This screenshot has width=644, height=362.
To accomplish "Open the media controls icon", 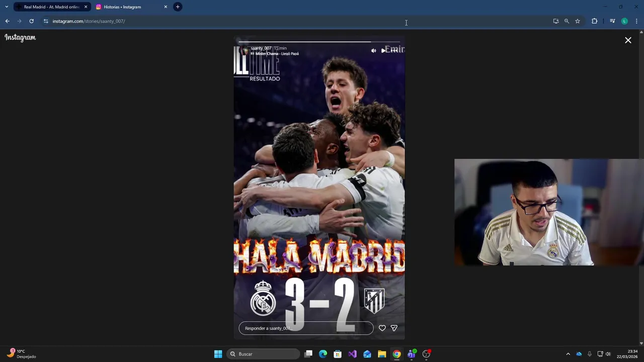I will [612, 21].
